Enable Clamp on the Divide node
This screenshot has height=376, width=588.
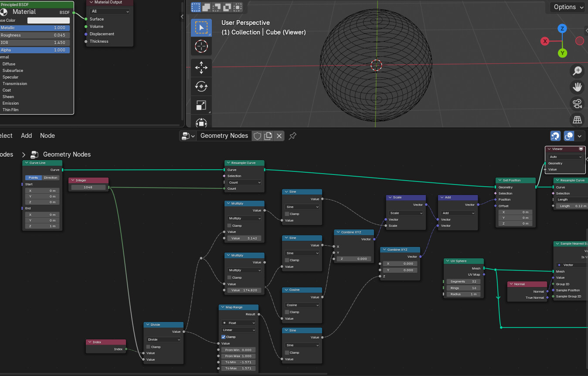click(149, 347)
